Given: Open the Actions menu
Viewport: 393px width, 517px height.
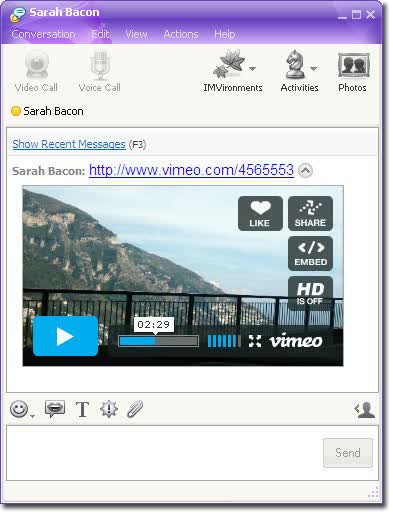Looking at the screenshot, I should click(x=181, y=34).
